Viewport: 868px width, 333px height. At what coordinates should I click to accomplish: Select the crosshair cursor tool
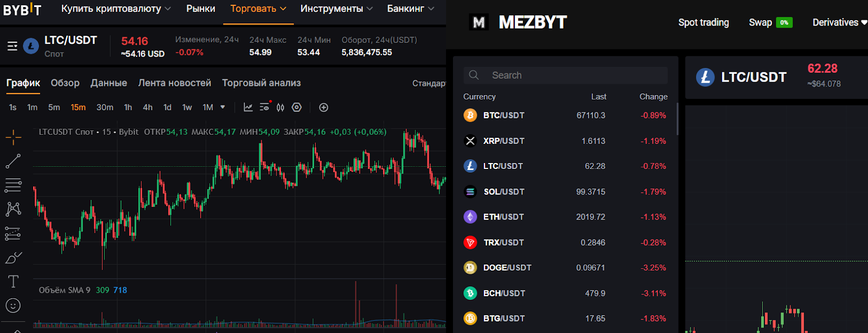14,137
